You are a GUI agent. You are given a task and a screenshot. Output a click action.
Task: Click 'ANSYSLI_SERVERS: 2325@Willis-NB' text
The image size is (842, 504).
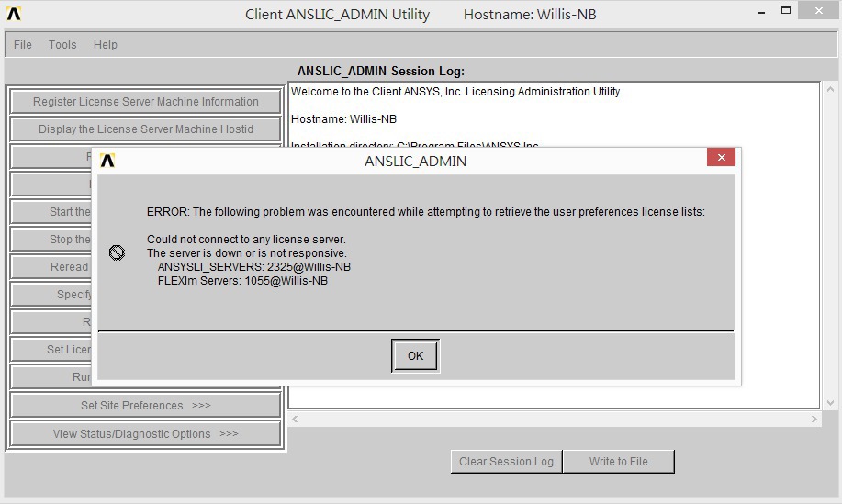point(254,267)
